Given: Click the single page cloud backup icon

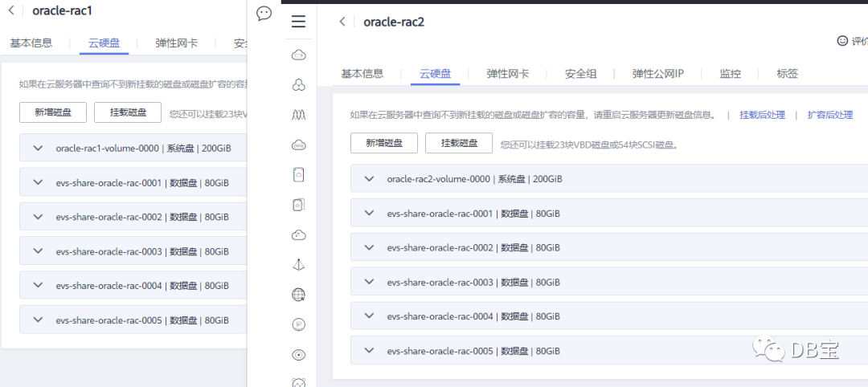Looking at the screenshot, I should coord(298,175).
